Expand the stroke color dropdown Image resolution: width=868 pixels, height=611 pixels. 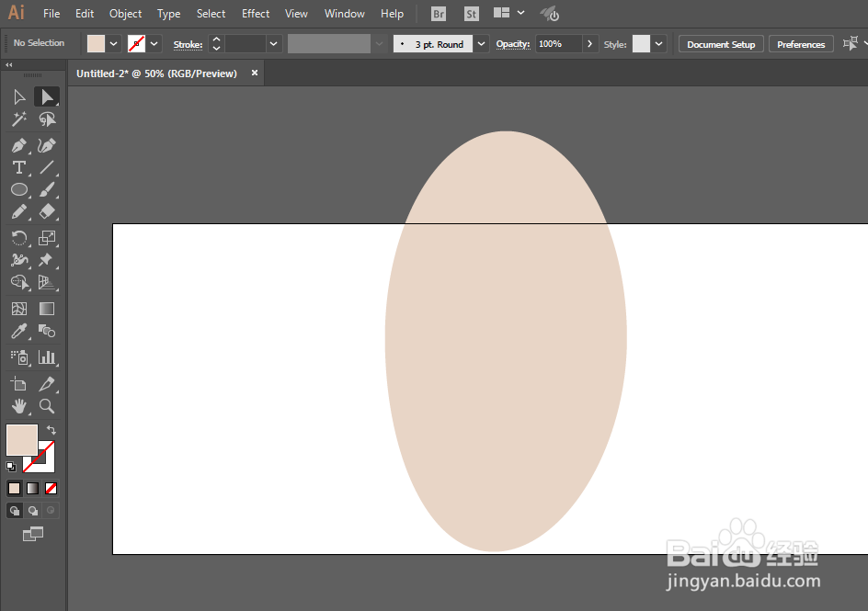154,44
